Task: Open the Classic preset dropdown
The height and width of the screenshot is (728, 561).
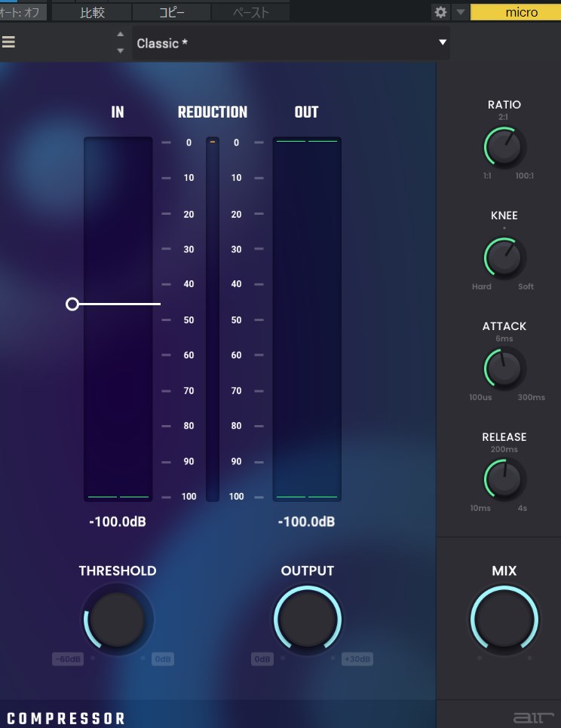Action: tap(291, 43)
